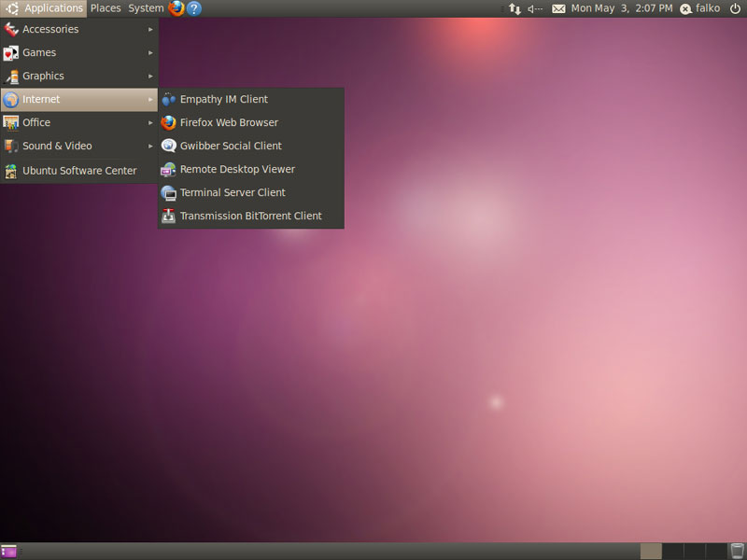Screen dimensions: 747x560
Task: Switch to the third workspace
Action: click(x=695, y=552)
